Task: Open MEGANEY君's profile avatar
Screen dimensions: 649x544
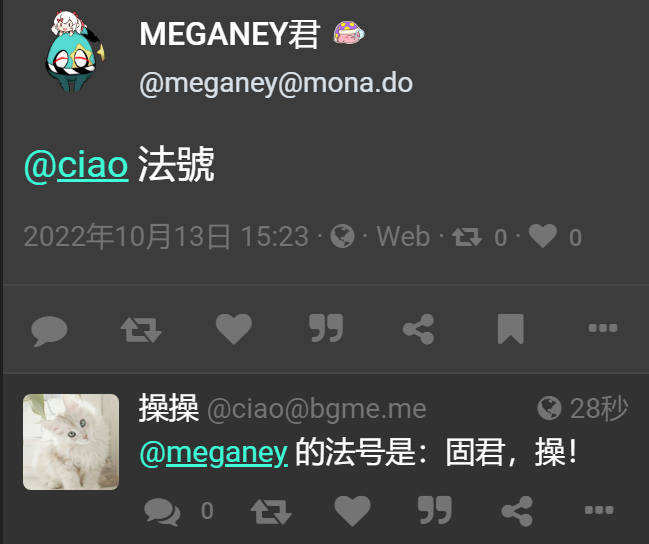Action: click(x=75, y=51)
